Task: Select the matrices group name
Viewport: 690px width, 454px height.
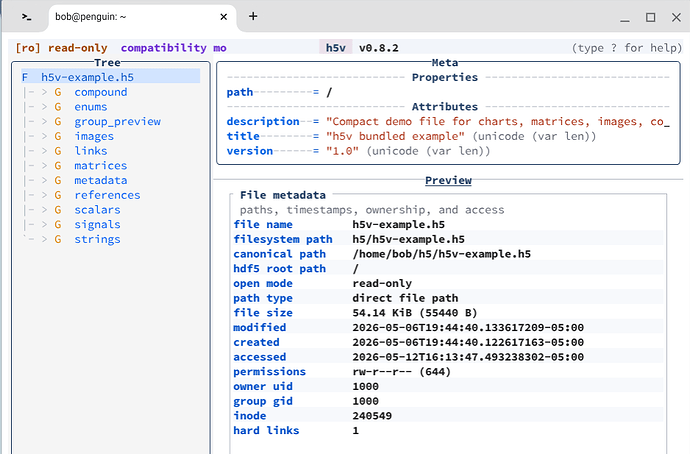Action: [101, 165]
